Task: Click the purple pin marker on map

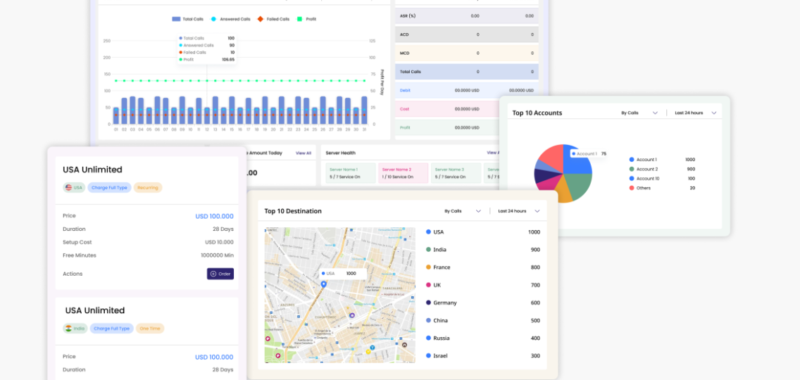Action: click(x=352, y=316)
